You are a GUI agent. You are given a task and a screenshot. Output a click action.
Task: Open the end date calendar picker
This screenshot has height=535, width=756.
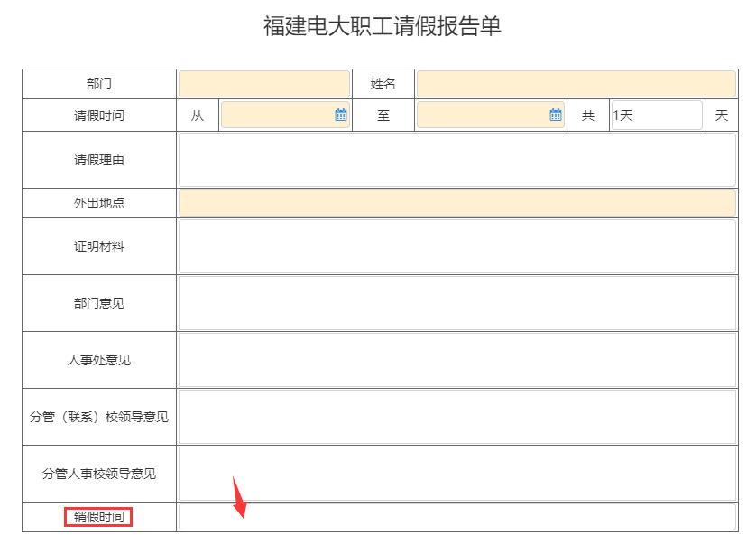coord(556,115)
